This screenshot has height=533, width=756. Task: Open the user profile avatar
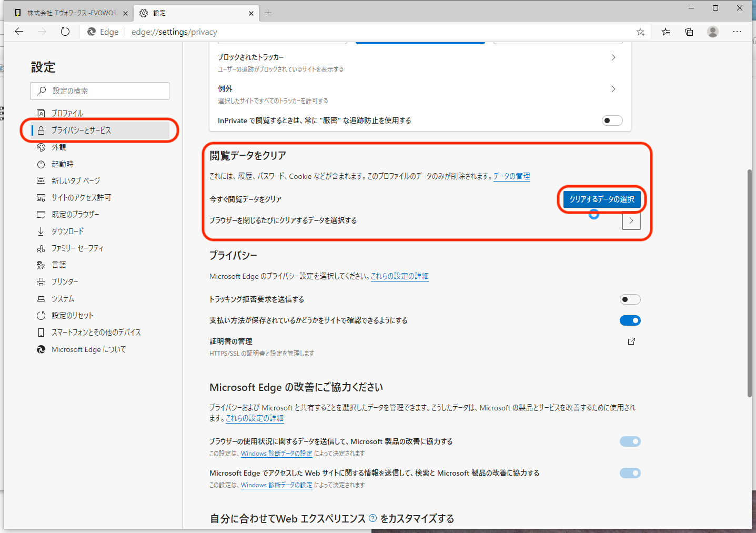tap(713, 32)
